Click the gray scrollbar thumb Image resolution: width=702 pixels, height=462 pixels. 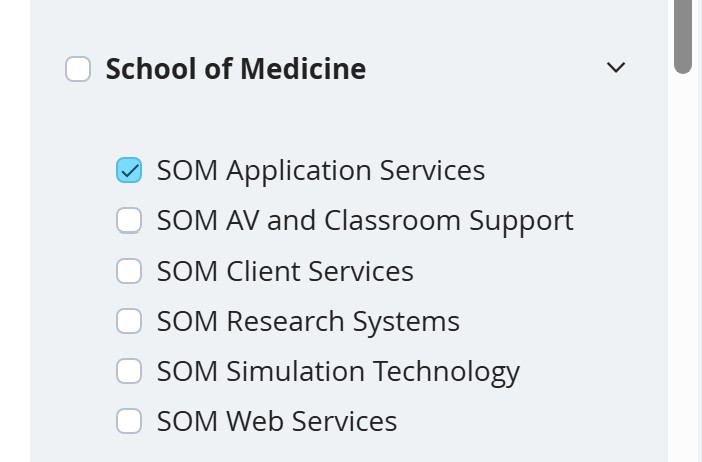pyautogui.click(x=683, y=36)
